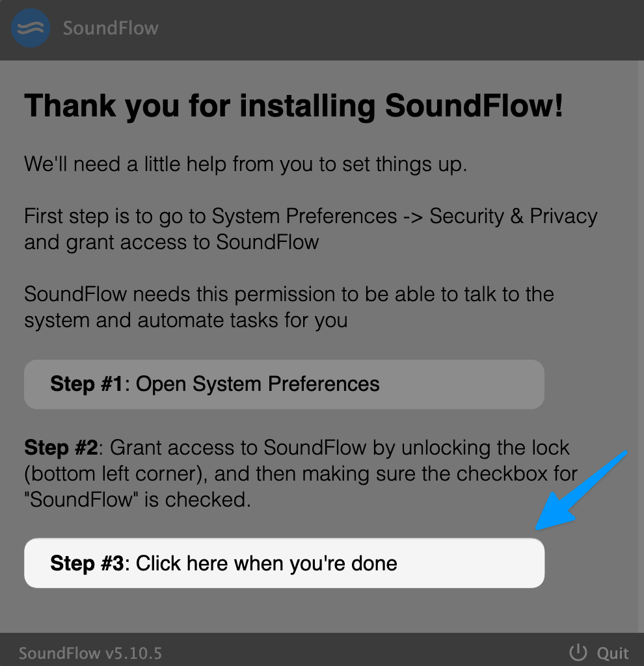Click the "Security & Privacy" text
Image resolution: width=644 pixels, height=666 pixels.
pos(513,216)
